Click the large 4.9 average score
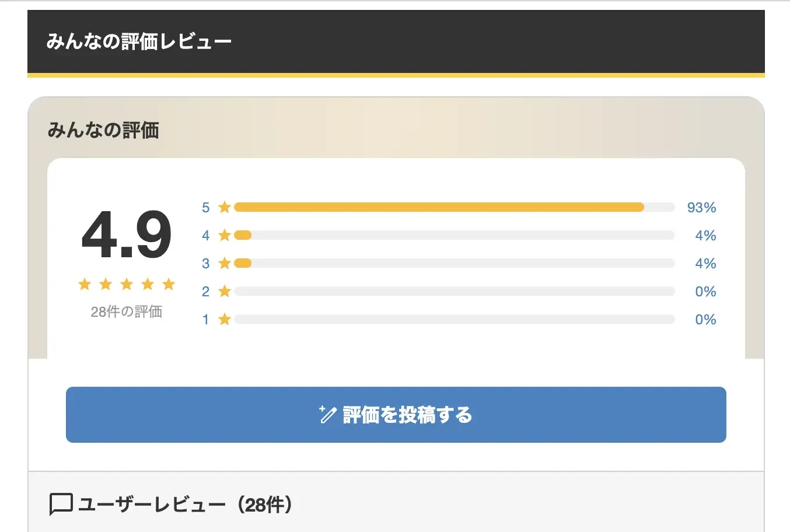790x532 pixels. coord(127,235)
